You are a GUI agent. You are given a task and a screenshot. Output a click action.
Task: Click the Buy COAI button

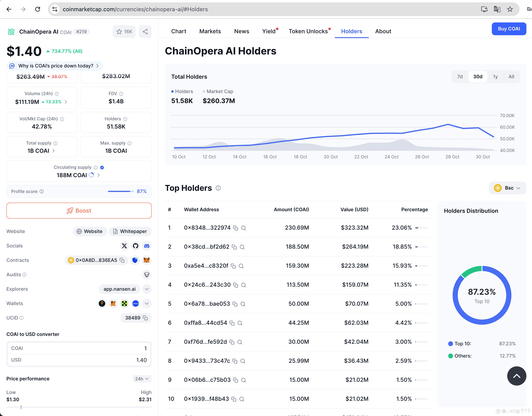coord(509,29)
